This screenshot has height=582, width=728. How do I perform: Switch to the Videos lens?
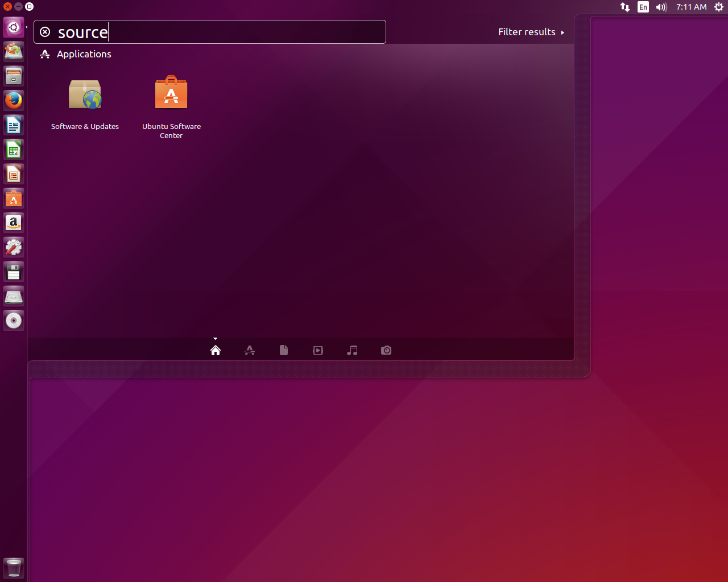[318, 350]
